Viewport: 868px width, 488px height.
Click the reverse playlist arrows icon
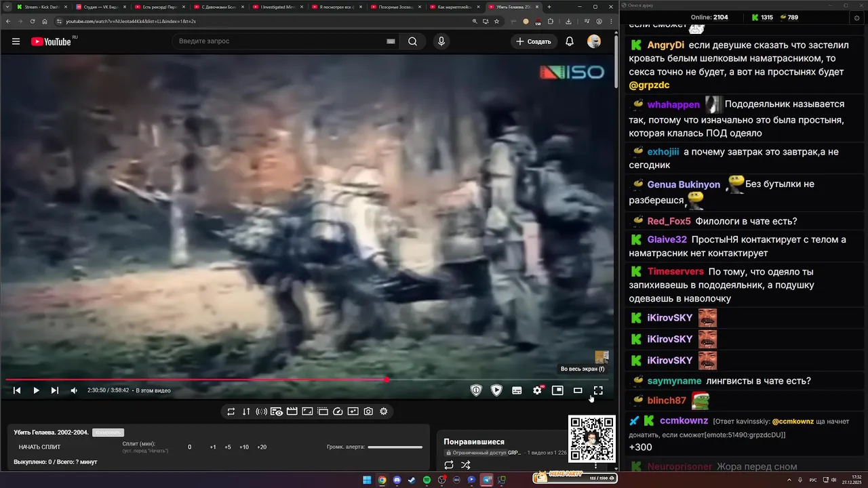(246, 411)
